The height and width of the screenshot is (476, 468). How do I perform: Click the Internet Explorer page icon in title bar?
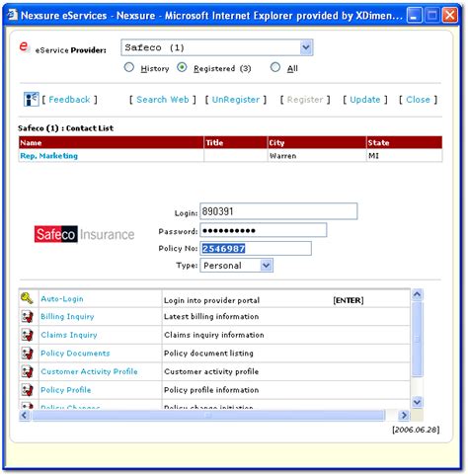click(x=13, y=15)
